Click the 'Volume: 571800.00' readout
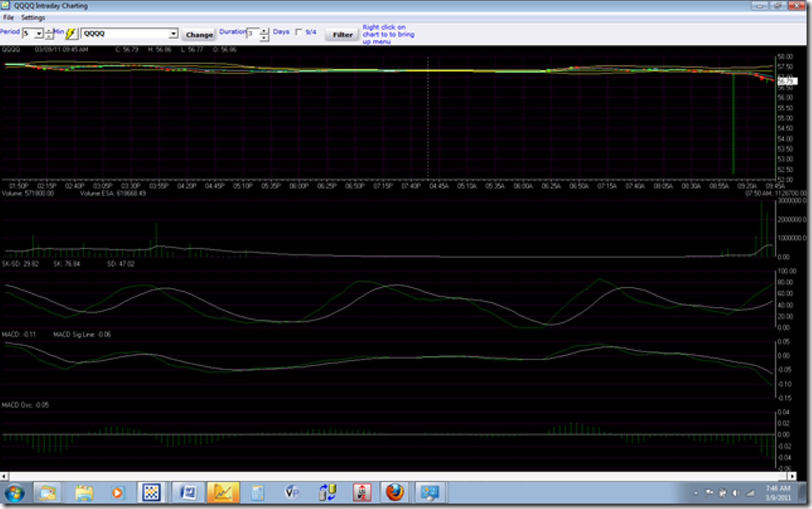The width and height of the screenshot is (812, 509). [x=28, y=193]
